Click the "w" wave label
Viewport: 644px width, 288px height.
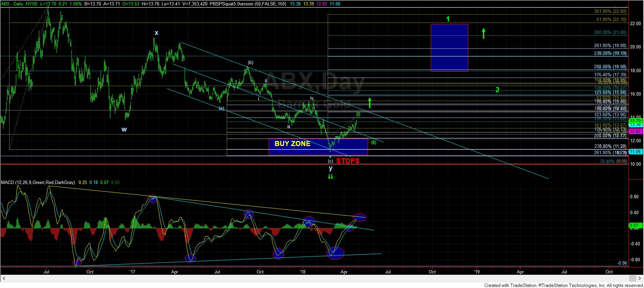tap(124, 129)
